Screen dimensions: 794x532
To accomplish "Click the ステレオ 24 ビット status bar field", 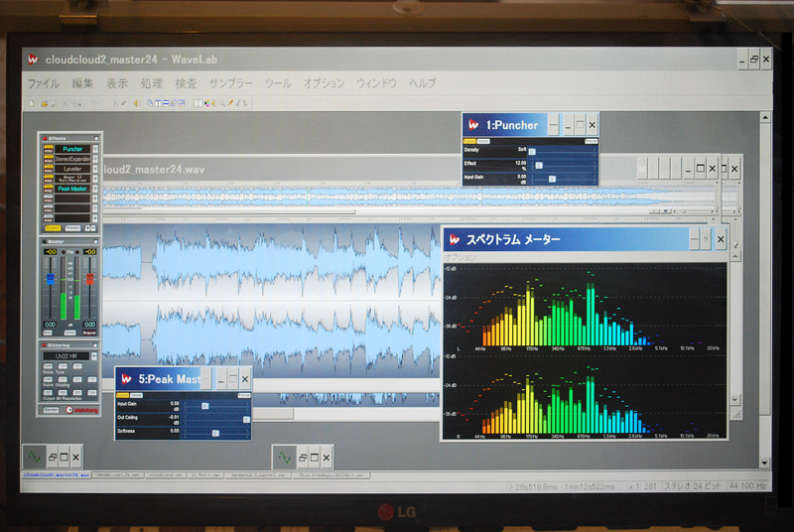I will point(692,486).
